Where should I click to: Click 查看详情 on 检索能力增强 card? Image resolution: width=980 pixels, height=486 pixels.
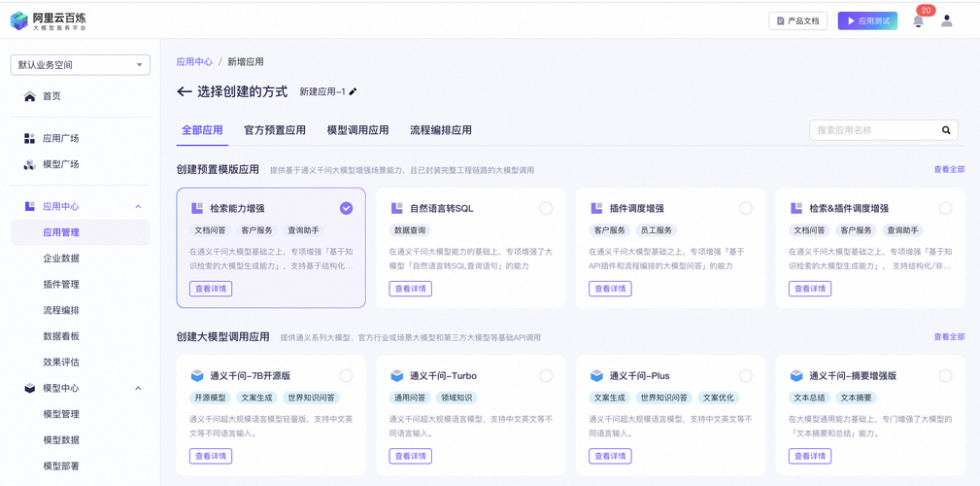211,289
